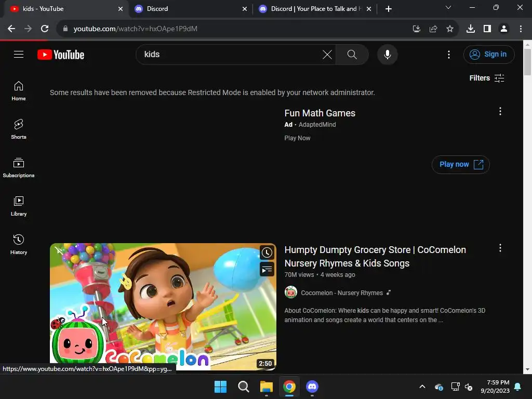532x399 pixels.
Task: Open YouTube settings three-dot menu
Action: pyautogui.click(x=448, y=55)
